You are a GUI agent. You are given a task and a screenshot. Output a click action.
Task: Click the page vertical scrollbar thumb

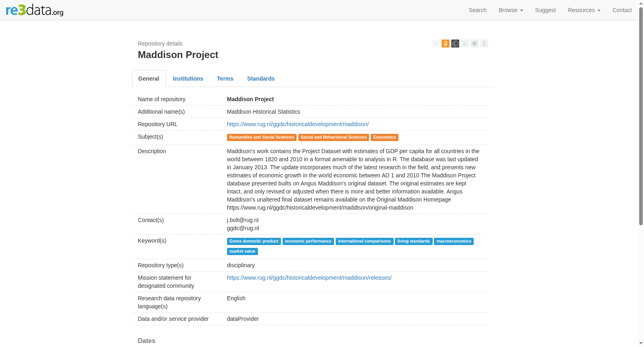641,116
